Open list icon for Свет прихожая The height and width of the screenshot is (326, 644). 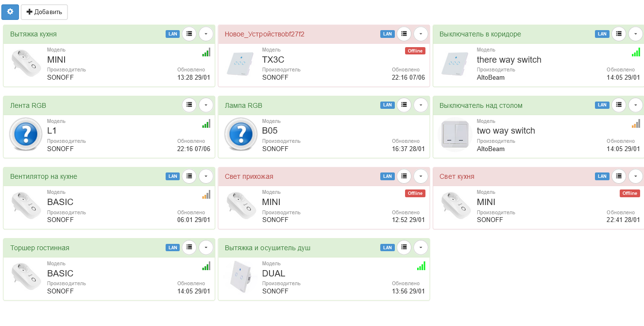pos(404,176)
